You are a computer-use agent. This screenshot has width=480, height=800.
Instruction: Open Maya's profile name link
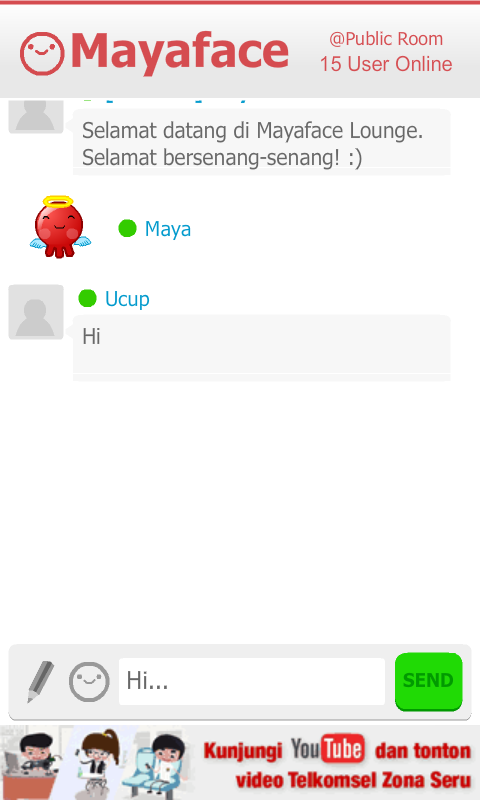coord(168,229)
